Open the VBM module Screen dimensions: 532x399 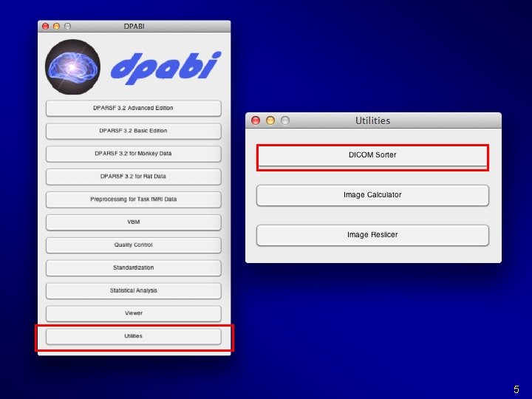point(133,222)
